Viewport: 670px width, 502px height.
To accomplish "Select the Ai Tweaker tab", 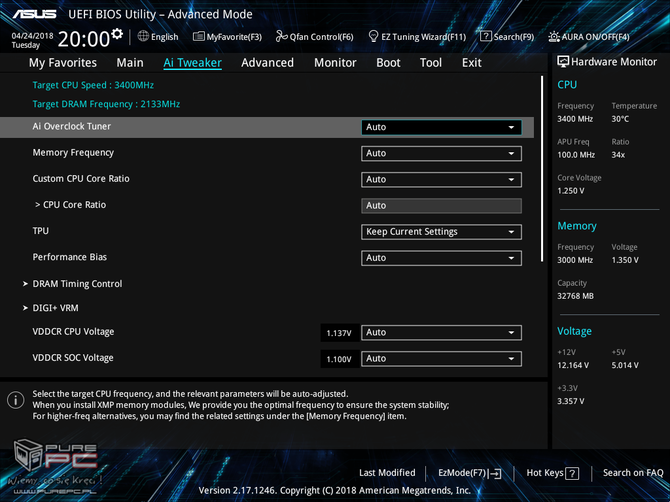I will pyautogui.click(x=192, y=63).
